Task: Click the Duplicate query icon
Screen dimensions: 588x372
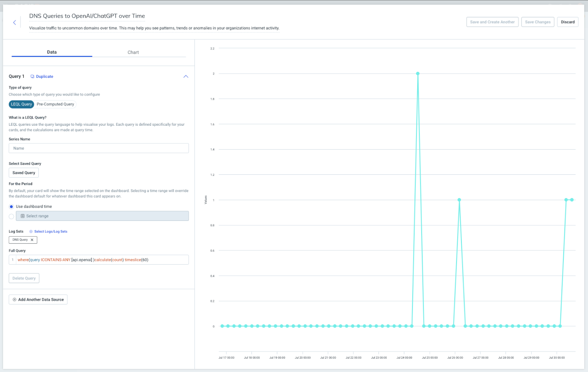Action: 33,76
